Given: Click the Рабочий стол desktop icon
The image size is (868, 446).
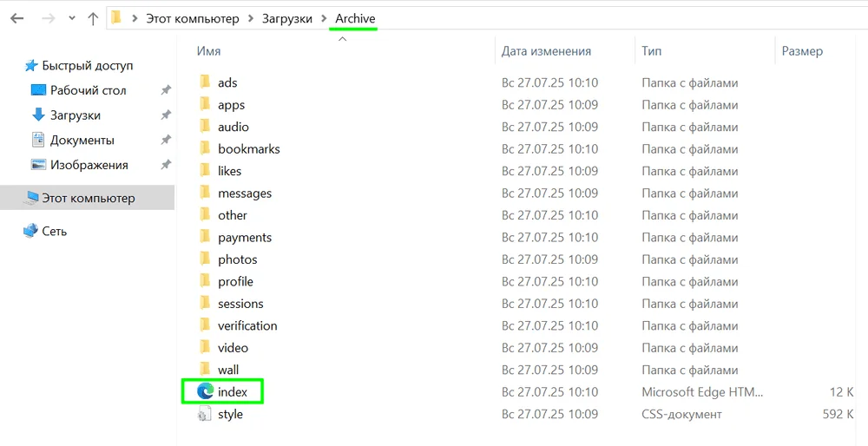Looking at the screenshot, I should pyautogui.click(x=38, y=89).
